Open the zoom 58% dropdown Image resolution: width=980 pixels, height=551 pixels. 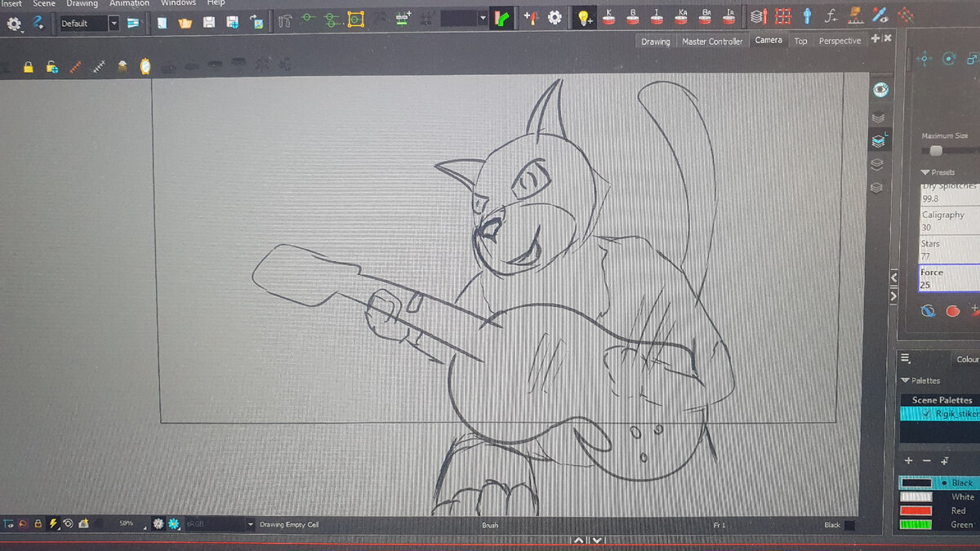[x=131, y=523]
